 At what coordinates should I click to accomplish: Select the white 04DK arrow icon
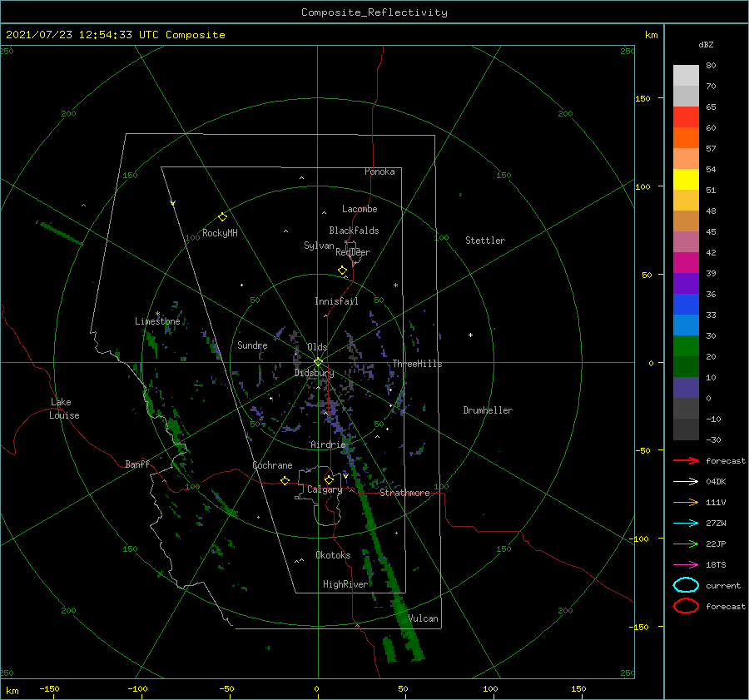pyautogui.click(x=686, y=481)
